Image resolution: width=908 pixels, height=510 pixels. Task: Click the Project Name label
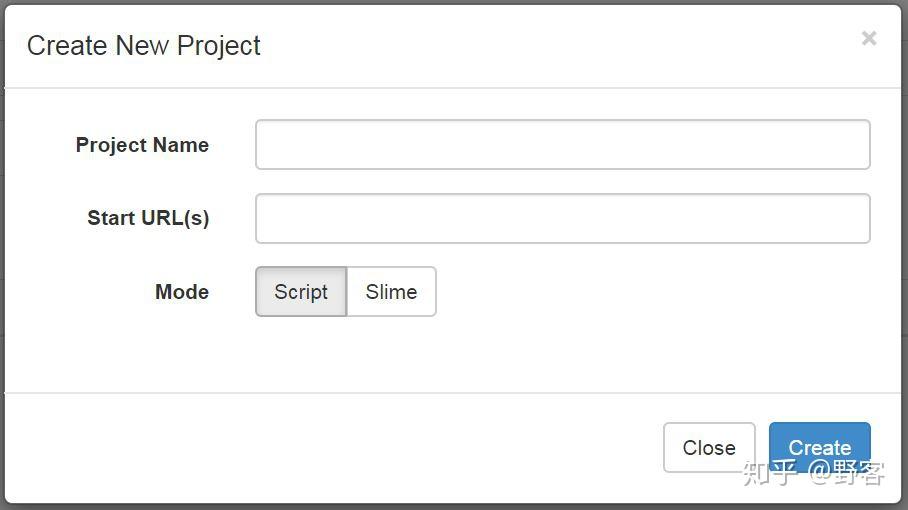click(142, 145)
